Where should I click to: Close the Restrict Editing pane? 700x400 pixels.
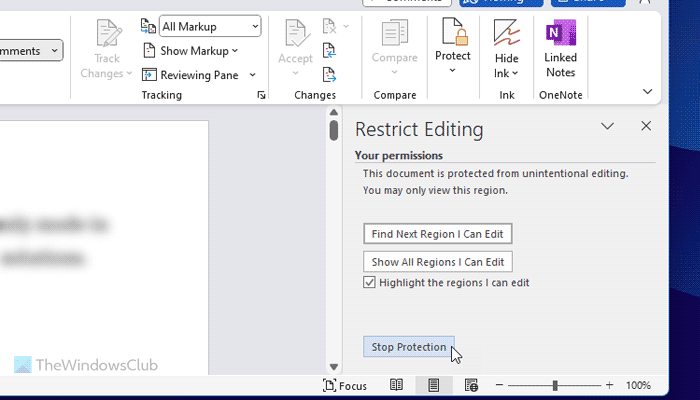[x=646, y=126]
